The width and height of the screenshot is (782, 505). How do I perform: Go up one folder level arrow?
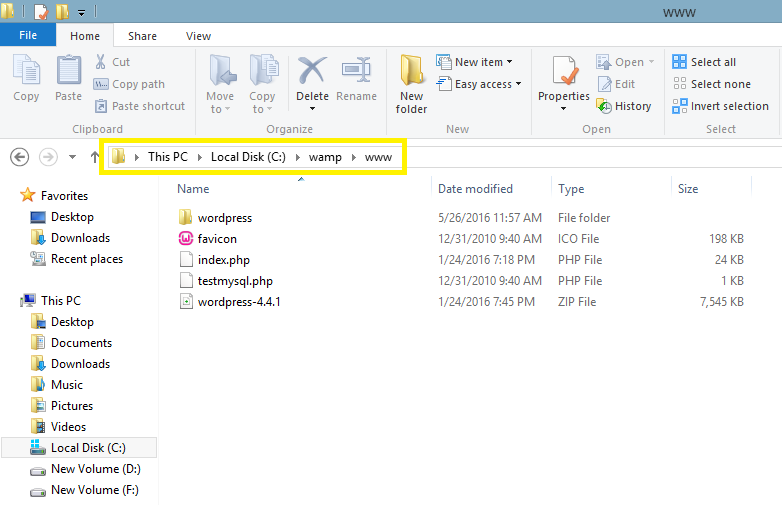click(94, 158)
